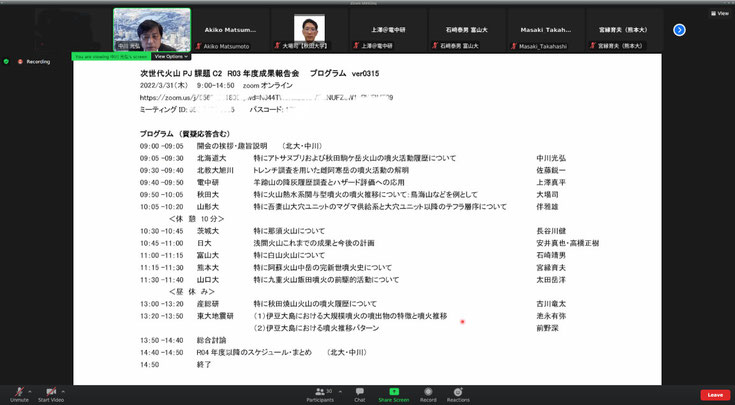Image resolution: width=735 pixels, height=405 pixels.
Task: Click the title '次世代火山 PJ 課題 C2' line
Action: coord(259,73)
